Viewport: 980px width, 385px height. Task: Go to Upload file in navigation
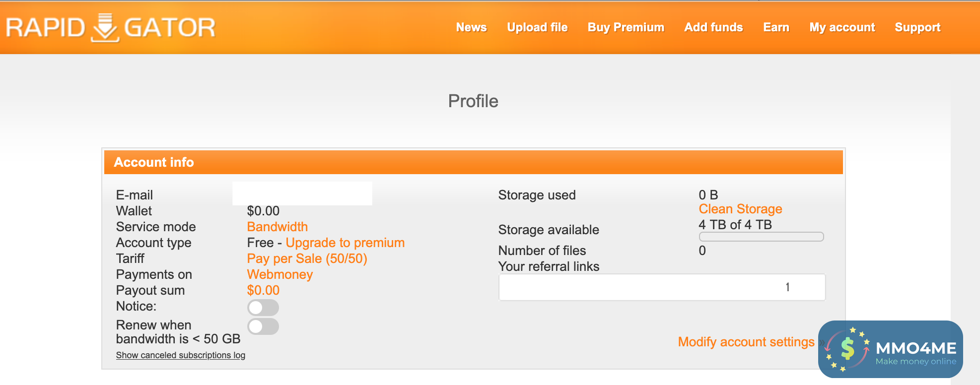[x=537, y=27]
